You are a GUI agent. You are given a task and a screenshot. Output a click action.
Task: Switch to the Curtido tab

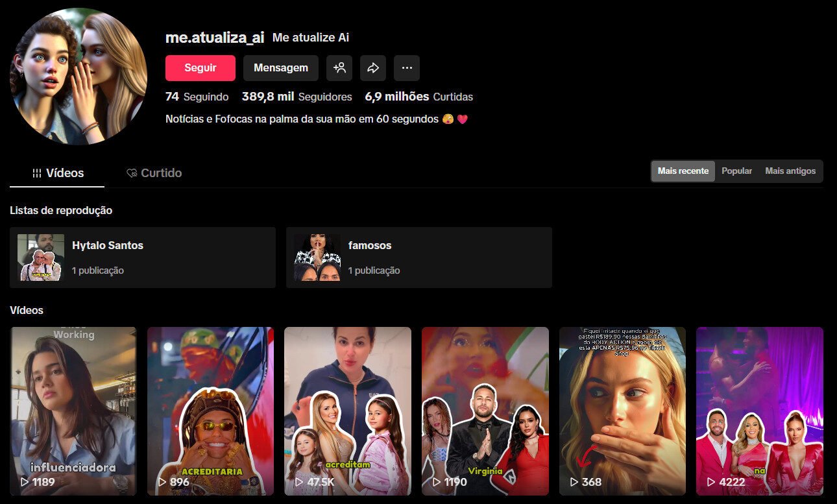pyautogui.click(x=162, y=173)
